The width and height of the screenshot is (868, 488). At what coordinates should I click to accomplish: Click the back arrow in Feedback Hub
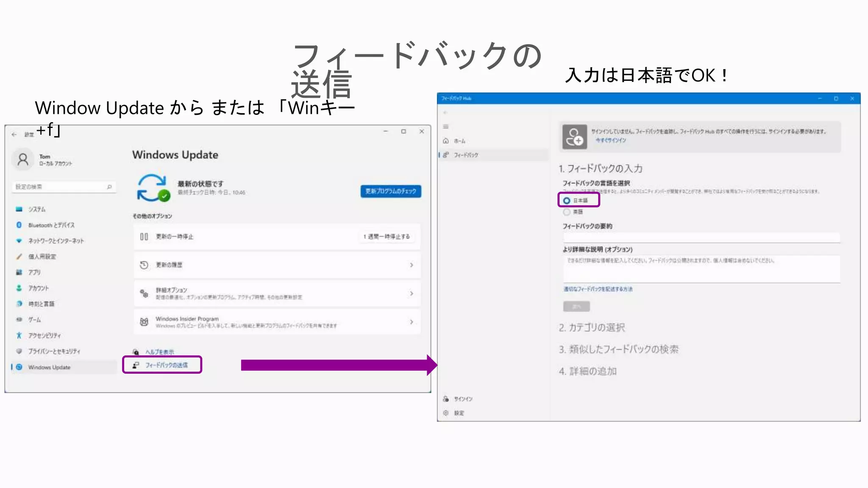coord(445,113)
